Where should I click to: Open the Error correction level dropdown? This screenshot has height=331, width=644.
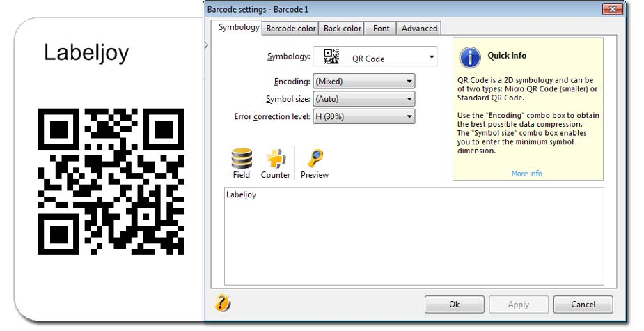pos(364,116)
